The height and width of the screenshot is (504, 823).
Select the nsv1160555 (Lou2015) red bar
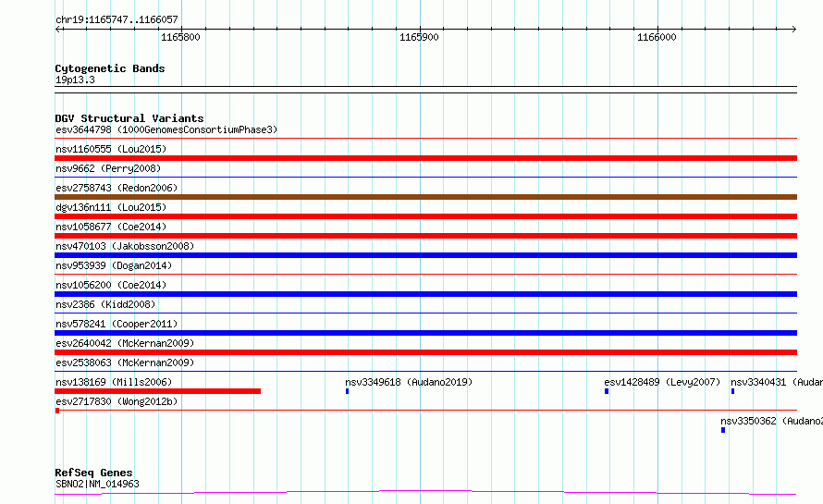tap(425, 158)
